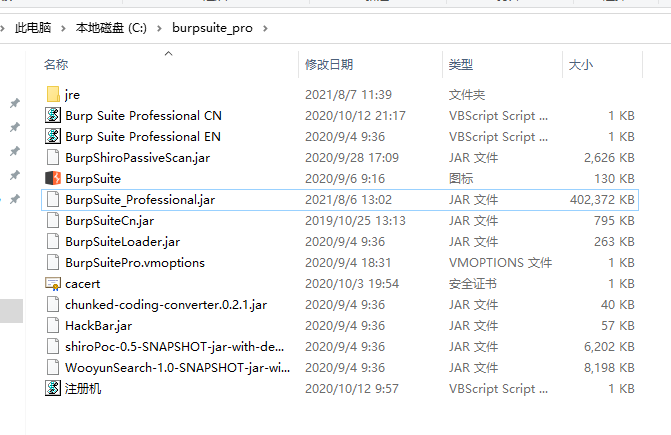Image resolution: width=671 pixels, height=435 pixels.
Task: Click the 2021/8/6 13:02 date cell
Action: tap(348, 200)
